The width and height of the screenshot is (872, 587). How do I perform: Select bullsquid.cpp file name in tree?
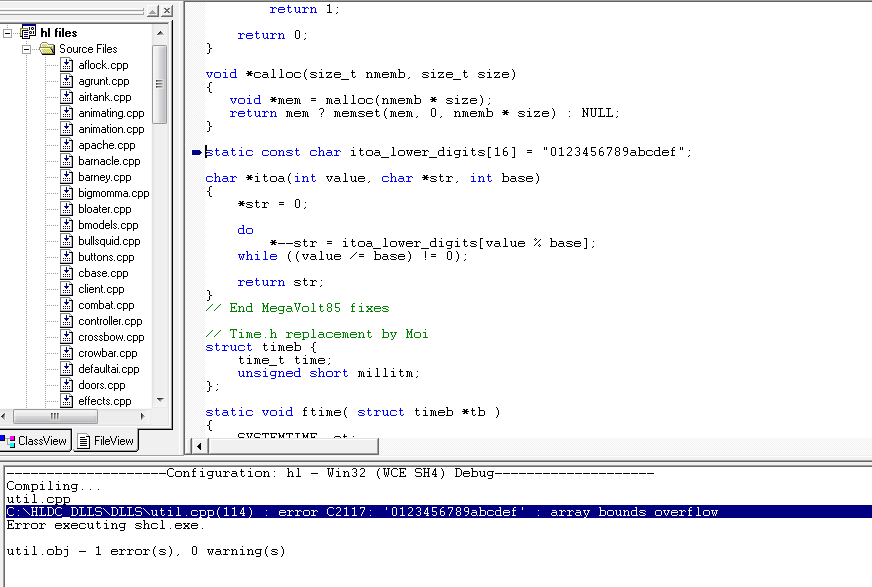[x=110, y=241]
